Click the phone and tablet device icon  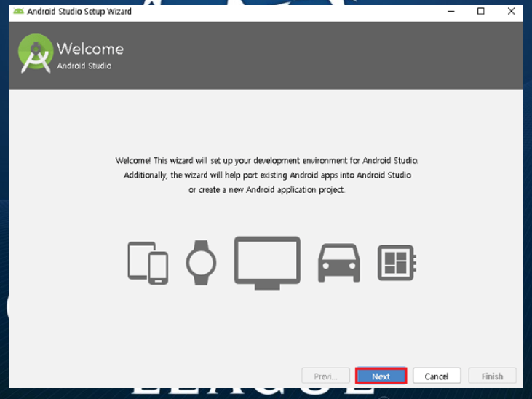[148, 263]
